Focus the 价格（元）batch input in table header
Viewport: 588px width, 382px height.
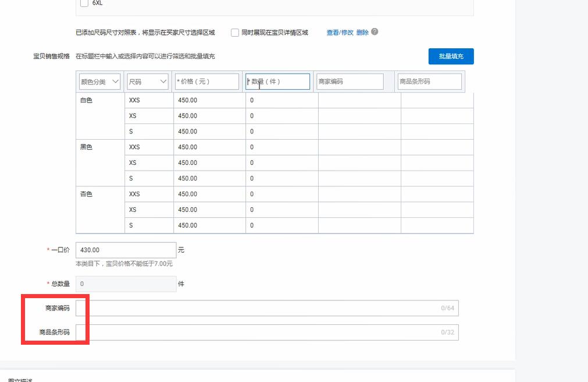pyautogui.click(x=206, y=82)
